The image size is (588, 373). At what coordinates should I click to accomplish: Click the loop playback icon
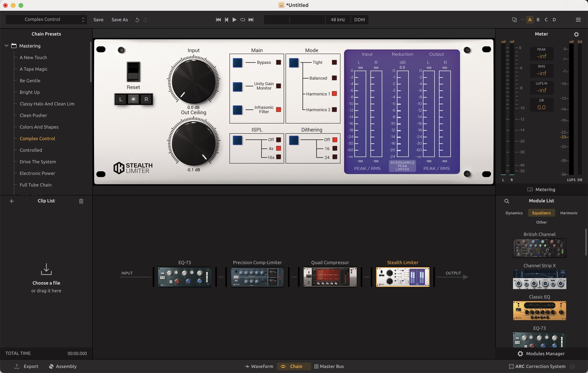pyautogui.click(x=242, y=20)
